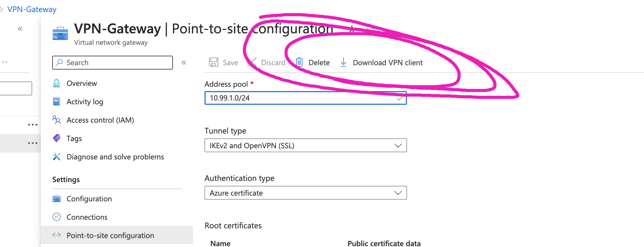Click the Settings section heading

pos(66,180)
